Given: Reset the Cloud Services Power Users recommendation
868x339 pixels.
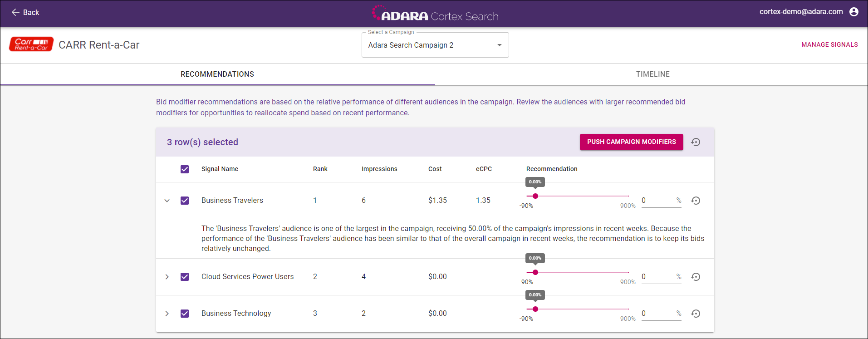Looking at the screenshot, I should point(696,277).
